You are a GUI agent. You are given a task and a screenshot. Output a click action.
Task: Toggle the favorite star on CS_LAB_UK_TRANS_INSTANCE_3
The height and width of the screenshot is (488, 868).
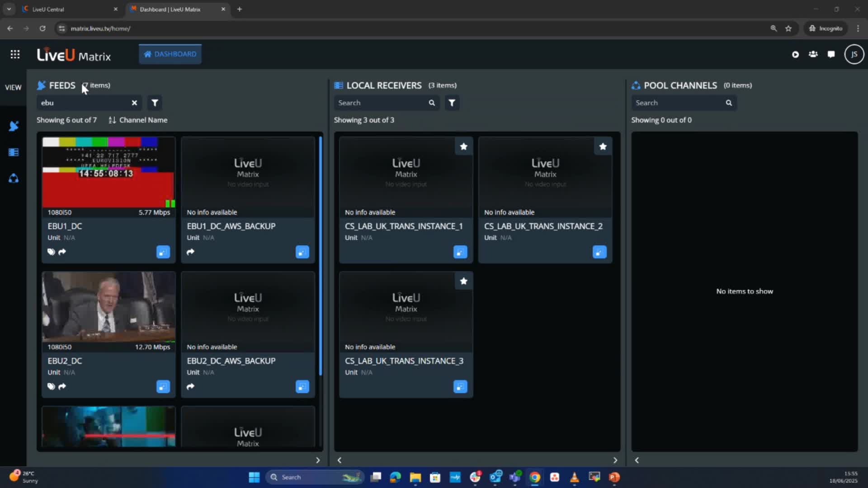(463, 281)
